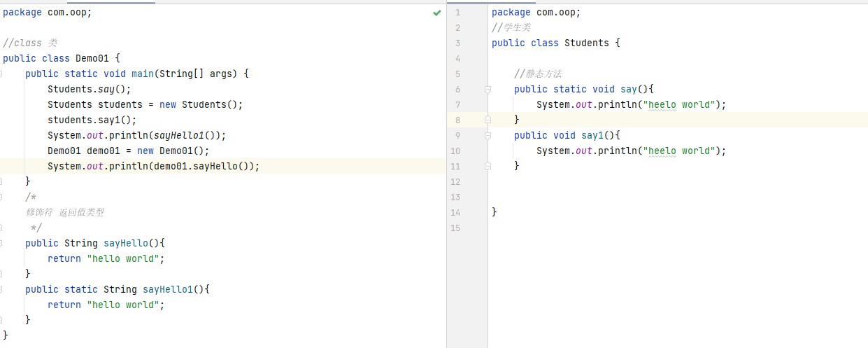The width and height of the screenshot is (868, 348).
Task: Click line number 9 in the gutter
Action: 457,136
